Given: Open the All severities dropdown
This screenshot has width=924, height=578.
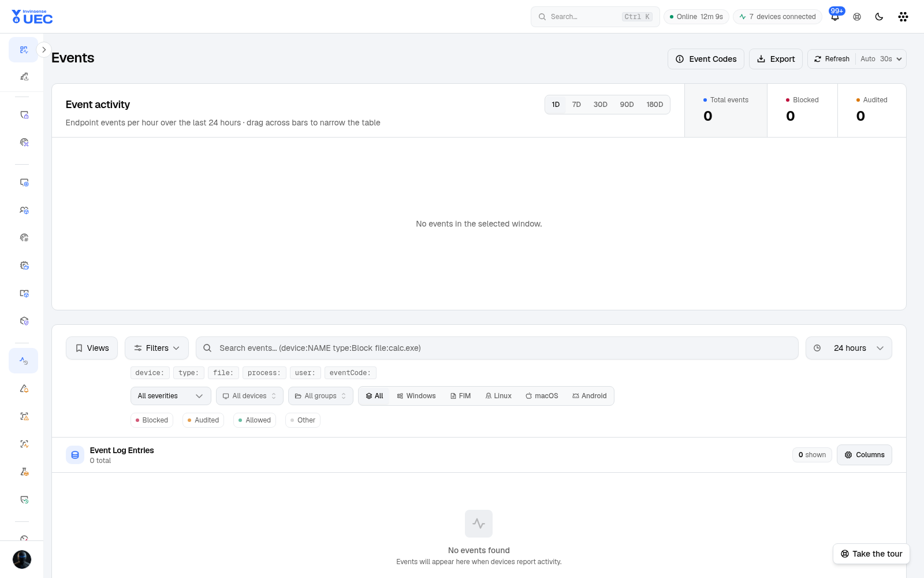Looking at the screenshot, I should (170, 396).
